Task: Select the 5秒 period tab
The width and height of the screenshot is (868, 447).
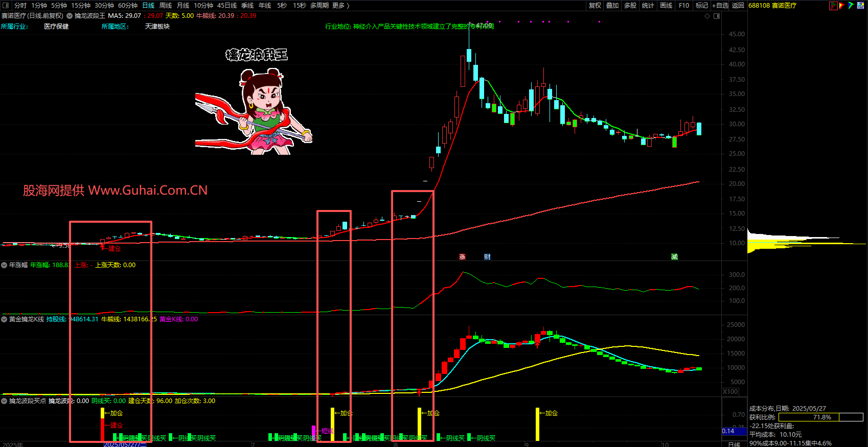Action: [x=282, y=6]
